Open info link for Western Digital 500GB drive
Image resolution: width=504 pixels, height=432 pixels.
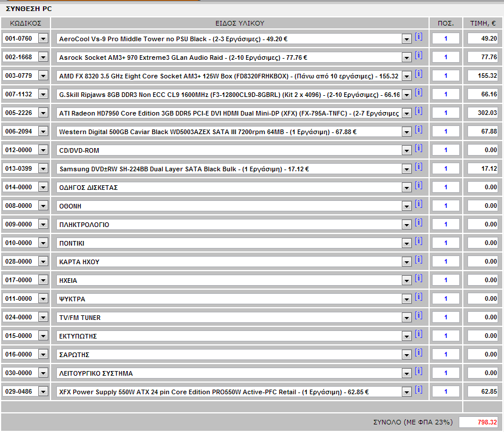coord(419,130)
